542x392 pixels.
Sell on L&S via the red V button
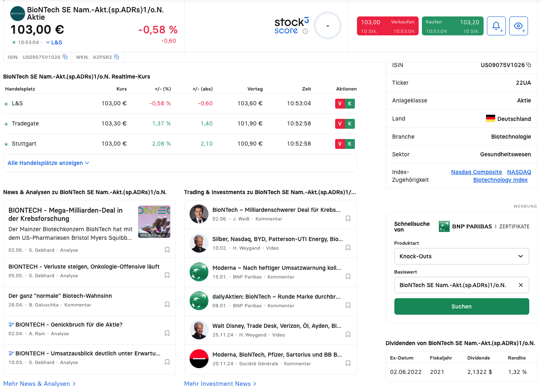(340, 104)
